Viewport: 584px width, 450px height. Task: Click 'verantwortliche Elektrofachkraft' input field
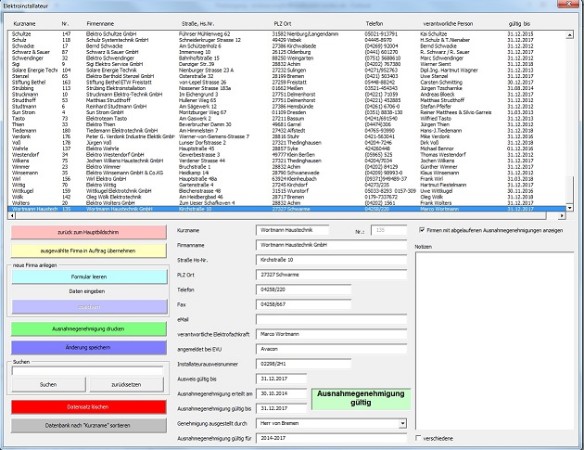pos(331,334)
